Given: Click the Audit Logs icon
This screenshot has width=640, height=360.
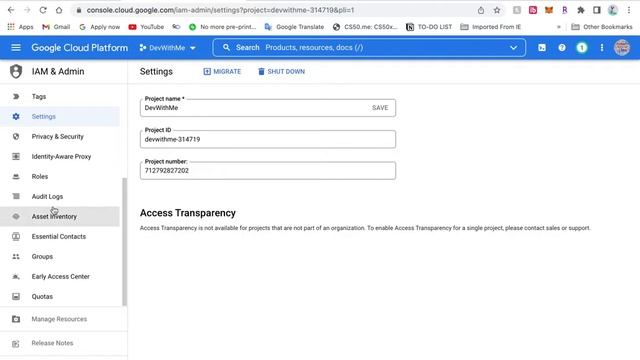Looking at the screenshot, I should (16, 196).
